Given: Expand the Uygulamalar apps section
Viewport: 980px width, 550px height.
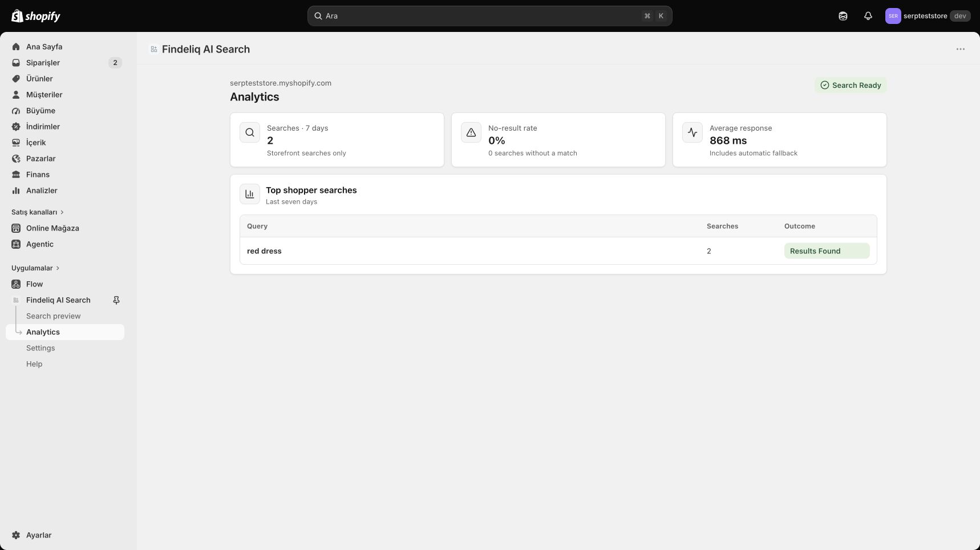Looking at the screenshot, I should click(35, 268).
